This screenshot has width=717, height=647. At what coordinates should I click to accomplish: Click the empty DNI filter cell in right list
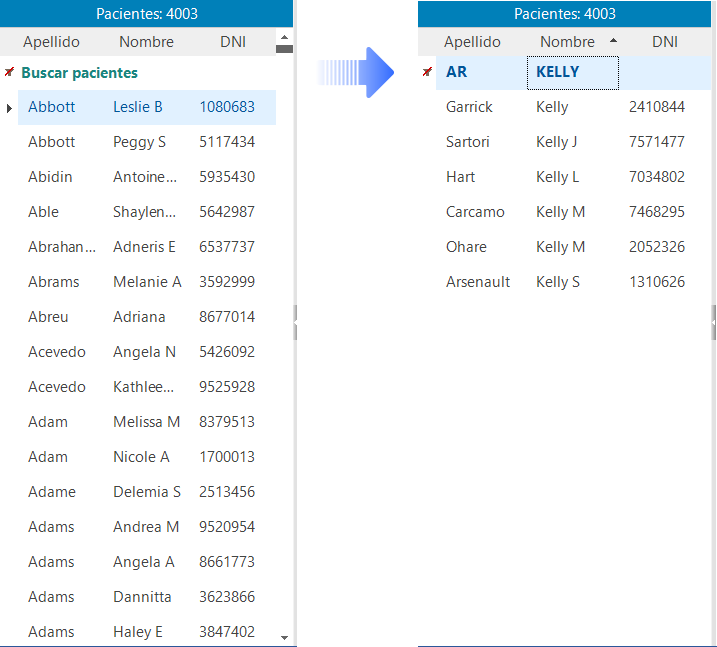pos(665,73)
